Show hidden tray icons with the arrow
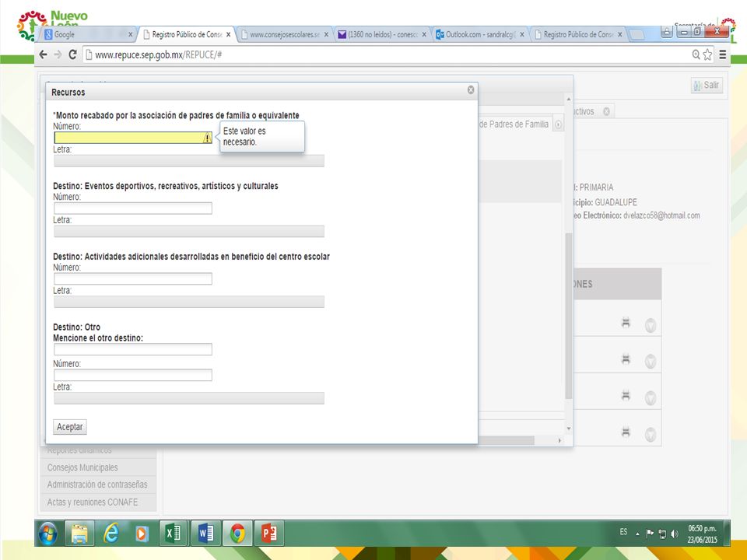 (637, 534)
